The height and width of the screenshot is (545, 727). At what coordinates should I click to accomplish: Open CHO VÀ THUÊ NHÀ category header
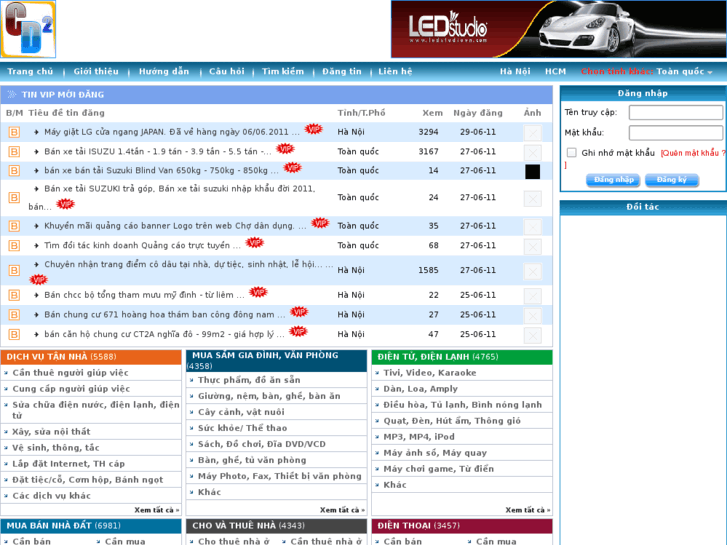249,526
